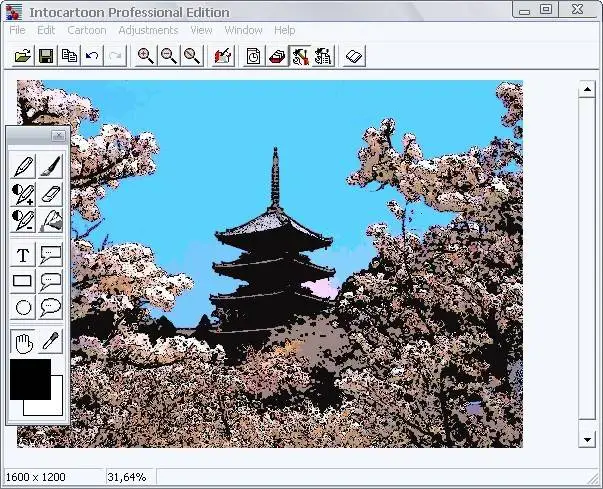Open the View menu

click(x=201, y=30)
